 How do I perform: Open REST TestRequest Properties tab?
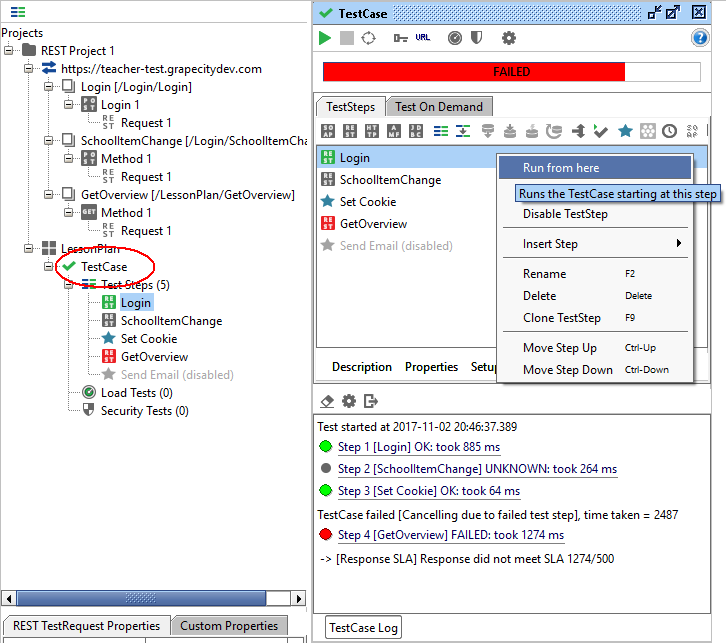(x=87, y=626)
